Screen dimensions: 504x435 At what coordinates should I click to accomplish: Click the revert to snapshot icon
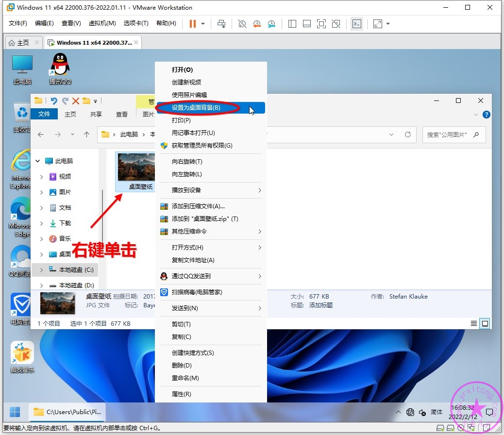click(257, 24)
